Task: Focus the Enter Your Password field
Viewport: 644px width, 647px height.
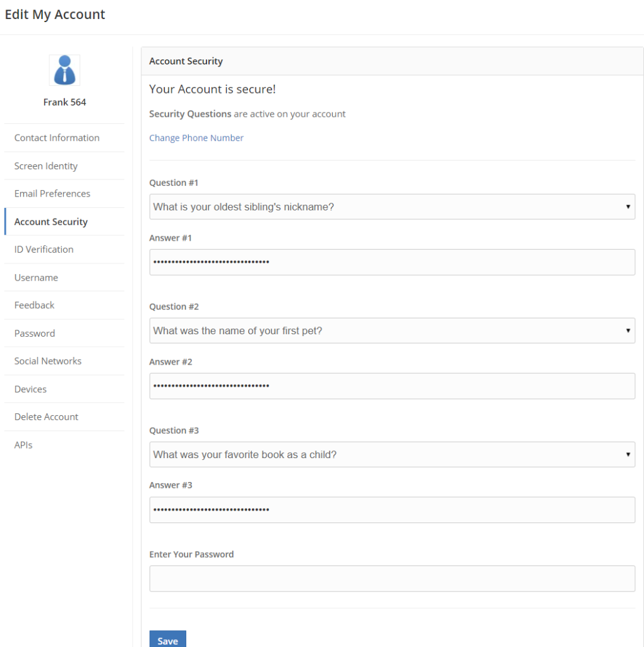Action: click(391, 578)
